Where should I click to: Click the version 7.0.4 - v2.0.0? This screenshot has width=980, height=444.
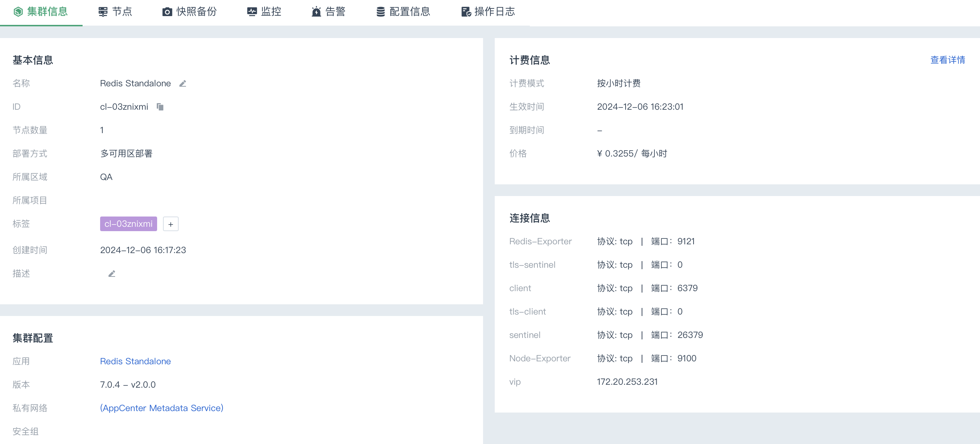pos(128,385)
